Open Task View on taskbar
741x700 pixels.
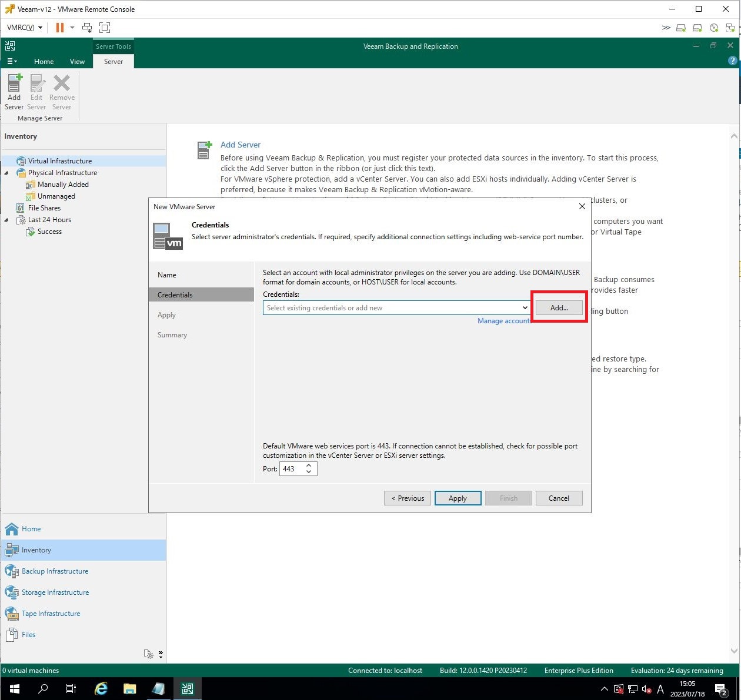pyautogui.click(x=71, y=689)
